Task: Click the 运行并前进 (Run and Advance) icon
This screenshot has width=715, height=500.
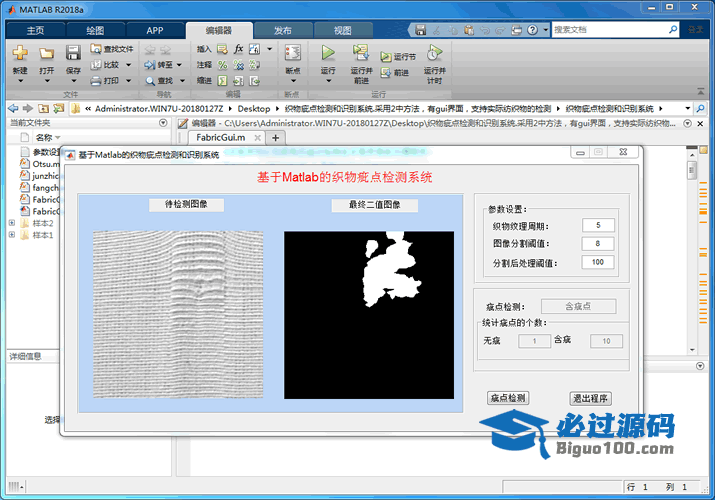Action: point(361,54)
